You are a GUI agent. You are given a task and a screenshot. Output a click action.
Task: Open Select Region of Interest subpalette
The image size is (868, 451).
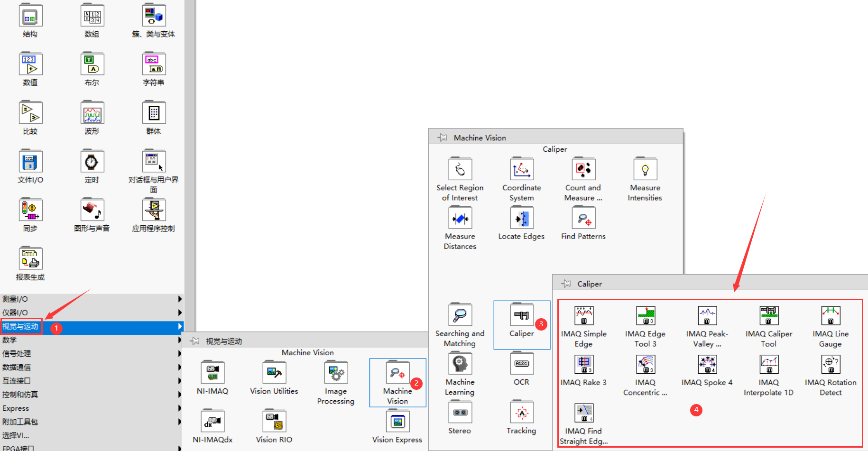pos(460,169)
